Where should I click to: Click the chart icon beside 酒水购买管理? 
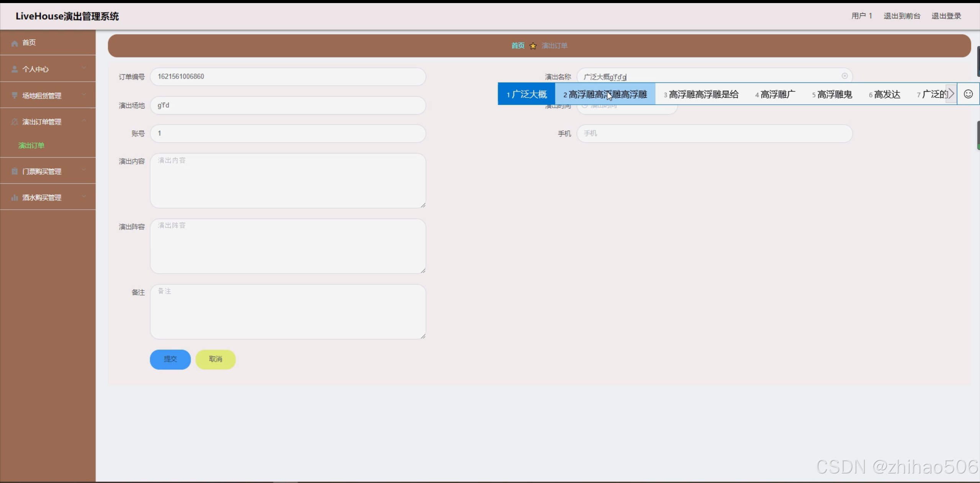tap(14, 197)
